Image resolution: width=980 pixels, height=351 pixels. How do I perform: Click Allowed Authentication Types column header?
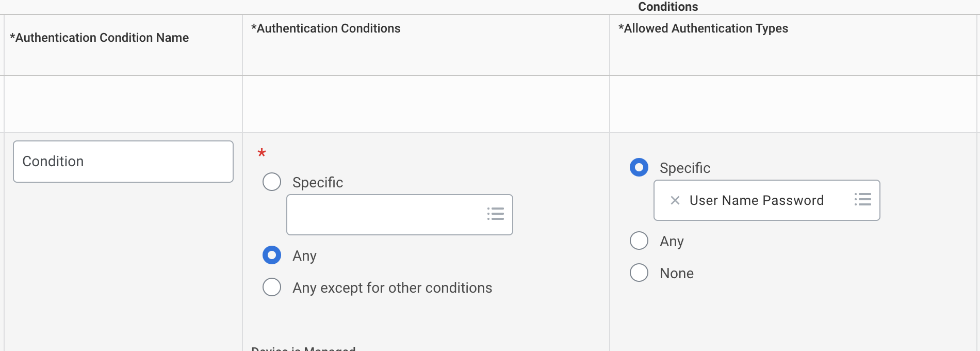(x=703, y=28)
